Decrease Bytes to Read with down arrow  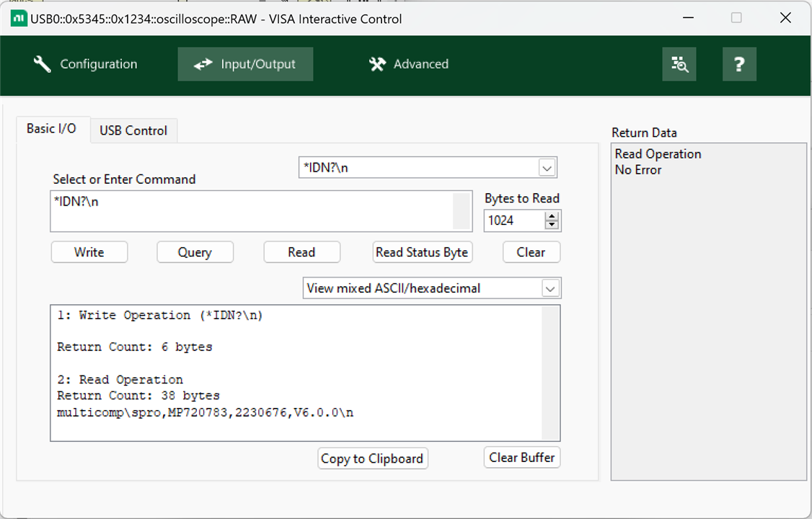click(552, 225)
